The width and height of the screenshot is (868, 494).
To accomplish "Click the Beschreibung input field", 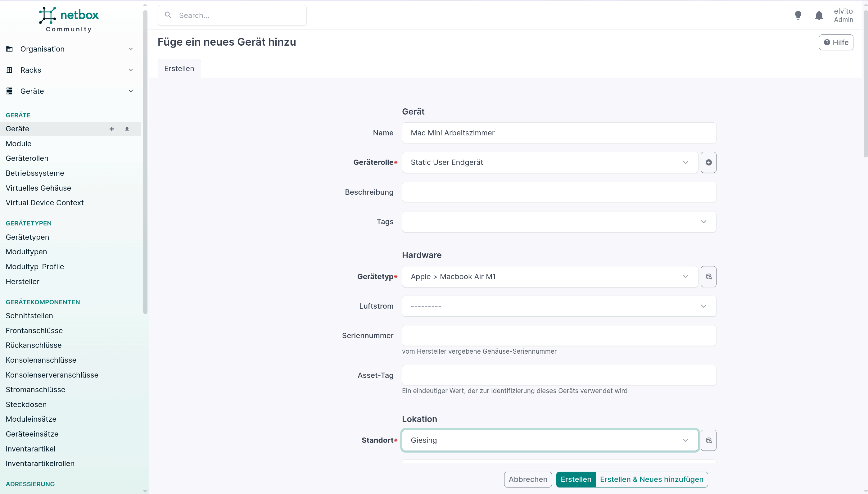I will coord(559,192).
